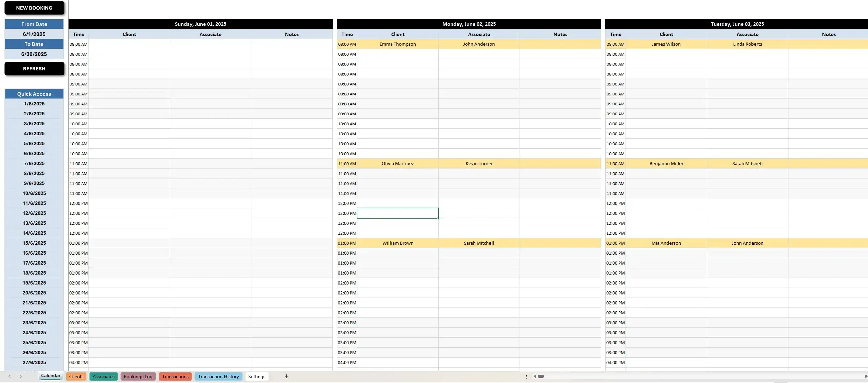868x383 pixels.
Task: Click previous sheet navigation arrow
Action: 10,376
